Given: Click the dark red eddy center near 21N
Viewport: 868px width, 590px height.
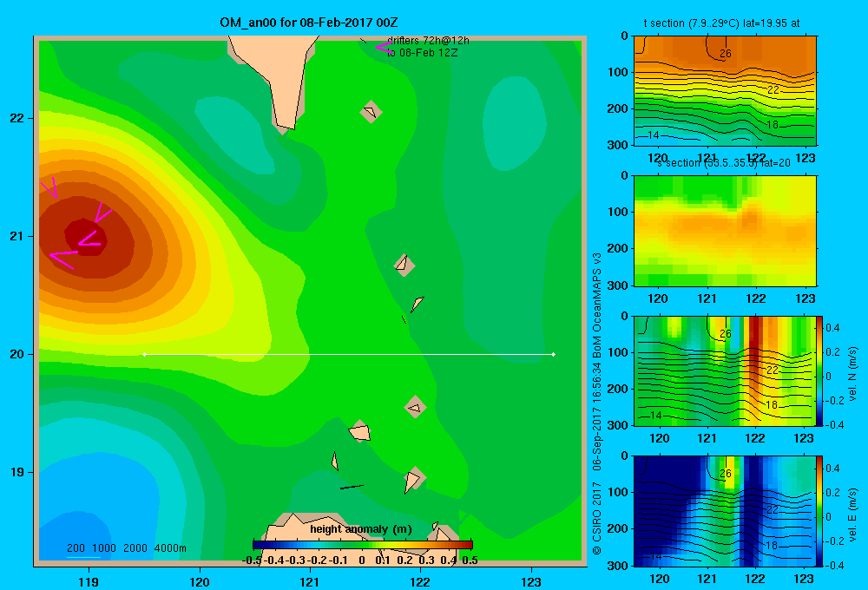Looking at the screenshot, I should (x=86, y=237).
